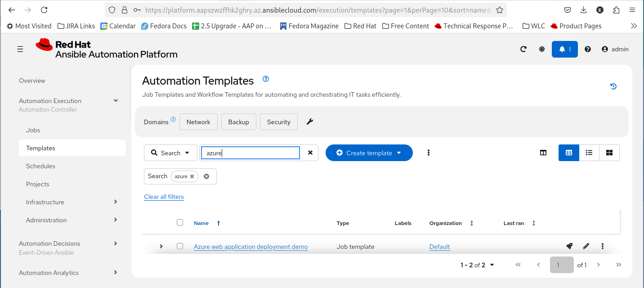Click the Clear all filters link
The width and height of the screenshot is (644, 288).
click(x=164, y=197)
